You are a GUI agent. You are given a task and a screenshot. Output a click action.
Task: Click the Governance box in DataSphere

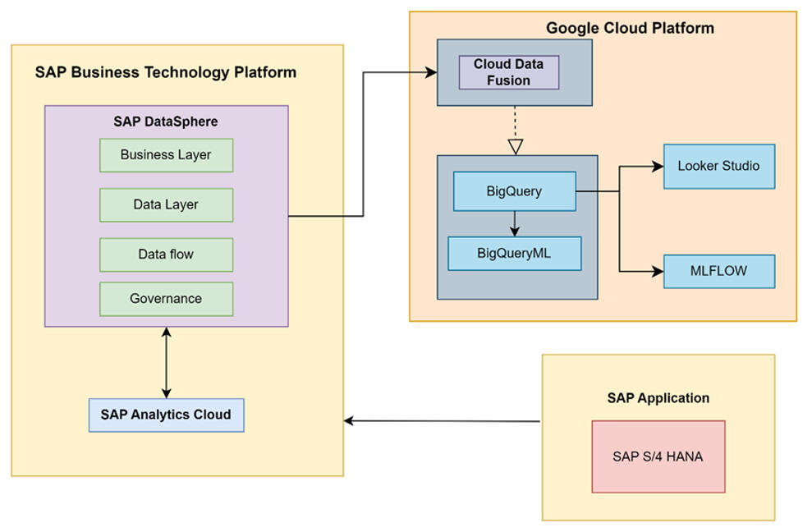[x=166, y=299]
